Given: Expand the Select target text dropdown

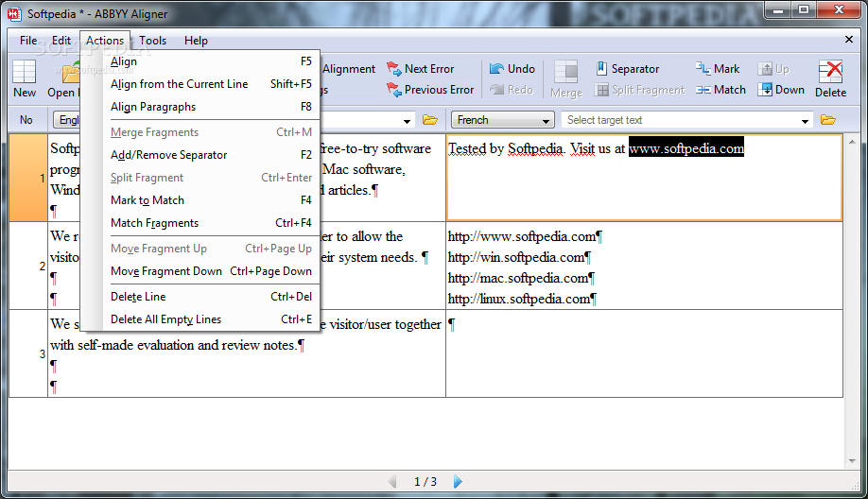Looking at the screenshot, I should tap(805, 121).
